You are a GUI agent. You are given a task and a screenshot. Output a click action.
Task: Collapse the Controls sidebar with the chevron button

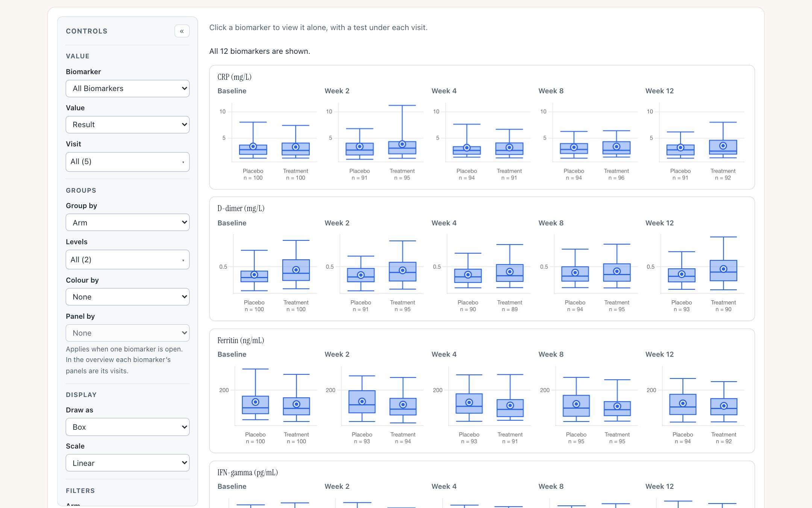point(182,31)
